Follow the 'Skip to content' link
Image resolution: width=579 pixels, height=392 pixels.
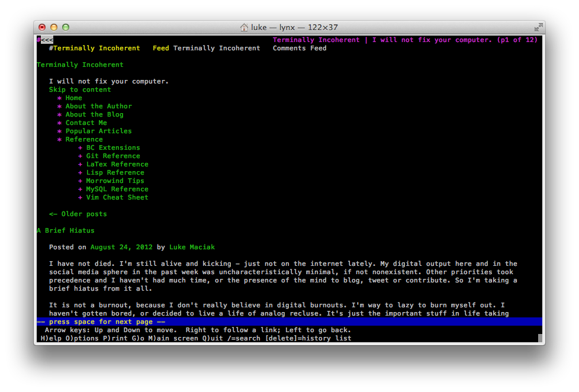(x=80, y=90)
